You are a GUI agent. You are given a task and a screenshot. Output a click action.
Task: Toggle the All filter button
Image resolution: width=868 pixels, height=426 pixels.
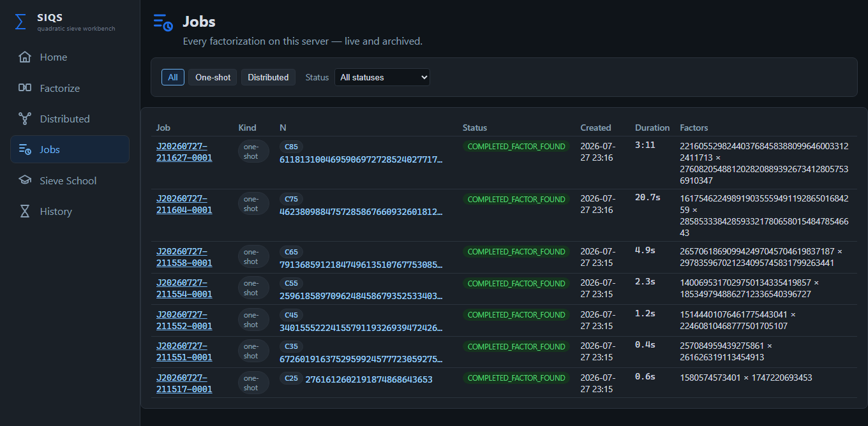[x=173, y=77]
